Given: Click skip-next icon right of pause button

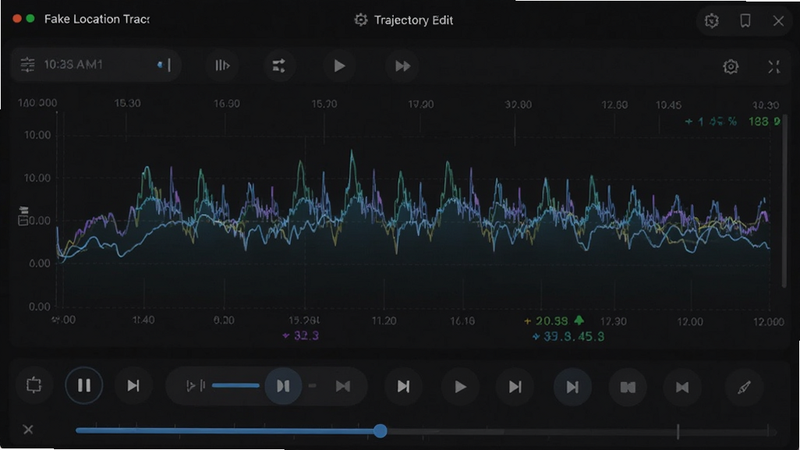Looking at the screenshot, I should coord(133,386).
